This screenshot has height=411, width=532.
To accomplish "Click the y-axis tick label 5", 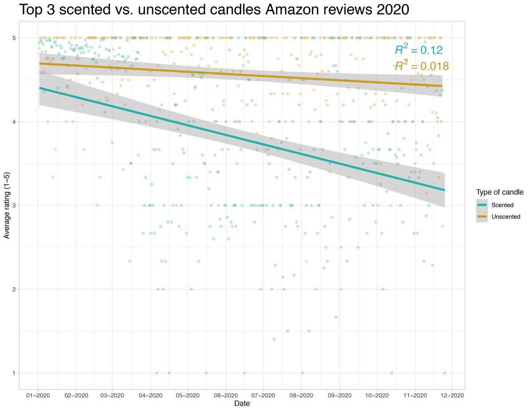I will pos(15,38).
